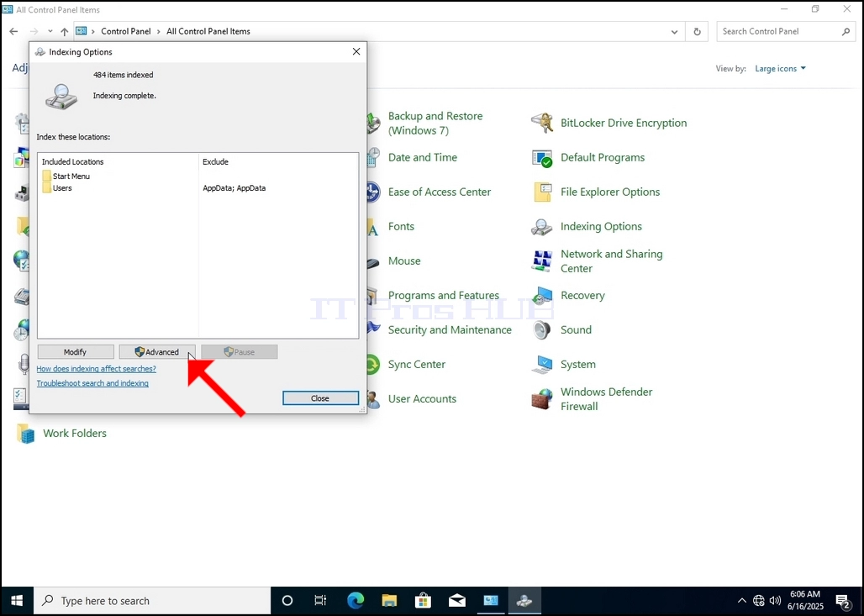Open recent locations dropdown arrow
The height and width of the screenshot is (616, 864).
50,31
